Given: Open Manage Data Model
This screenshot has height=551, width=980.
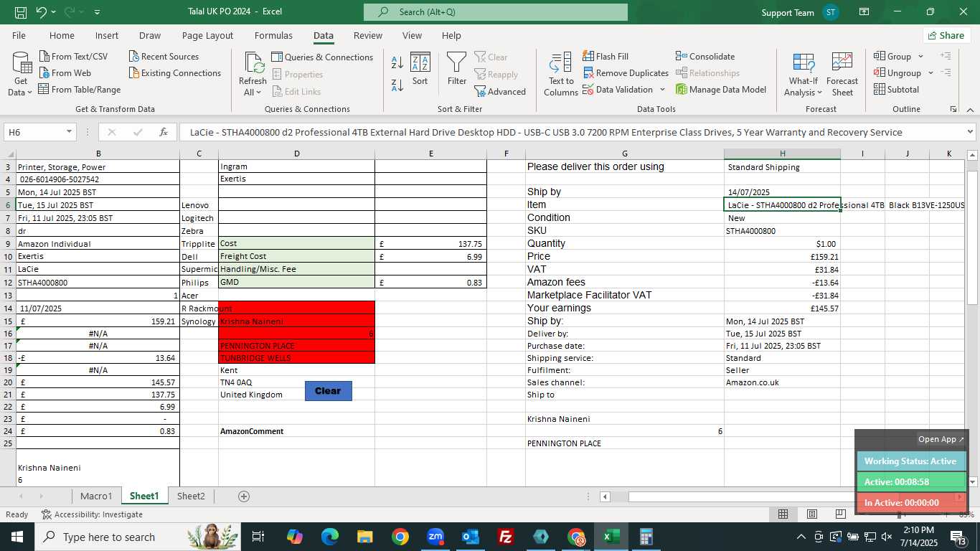Looking at the screenshot, I should click(x=721, y=90).
